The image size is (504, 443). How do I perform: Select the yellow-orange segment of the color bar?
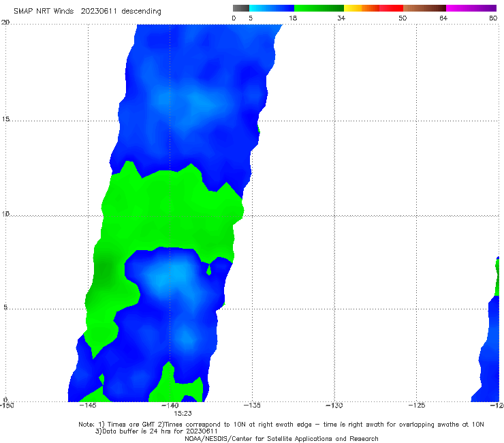pos(362,8)
